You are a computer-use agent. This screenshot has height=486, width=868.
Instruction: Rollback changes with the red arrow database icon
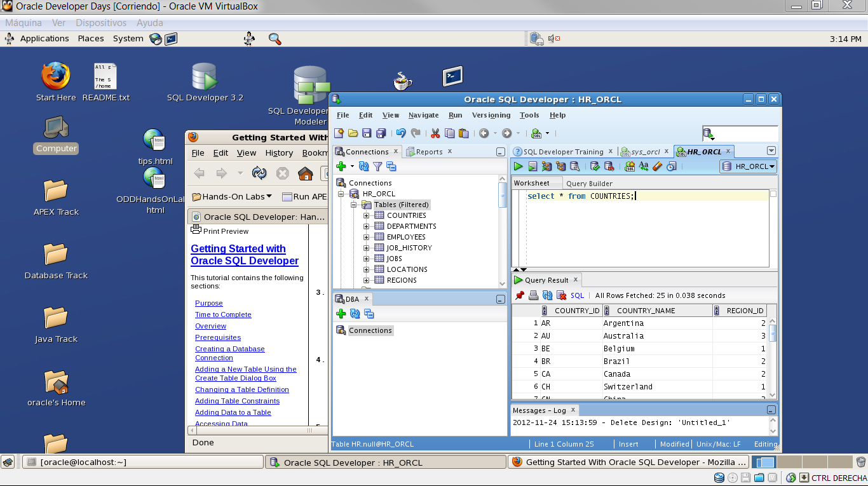click(609, 166)
